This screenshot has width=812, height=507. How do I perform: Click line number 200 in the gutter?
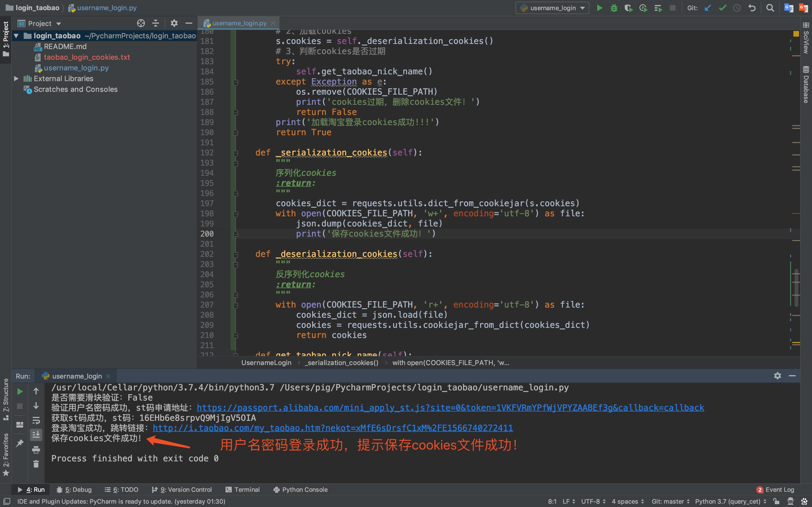(207, 234)
